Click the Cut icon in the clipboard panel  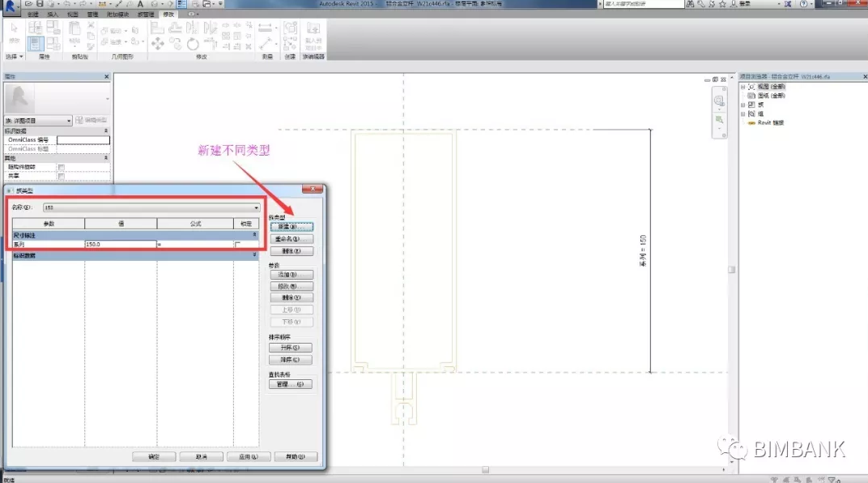click(x=91, y=25)
